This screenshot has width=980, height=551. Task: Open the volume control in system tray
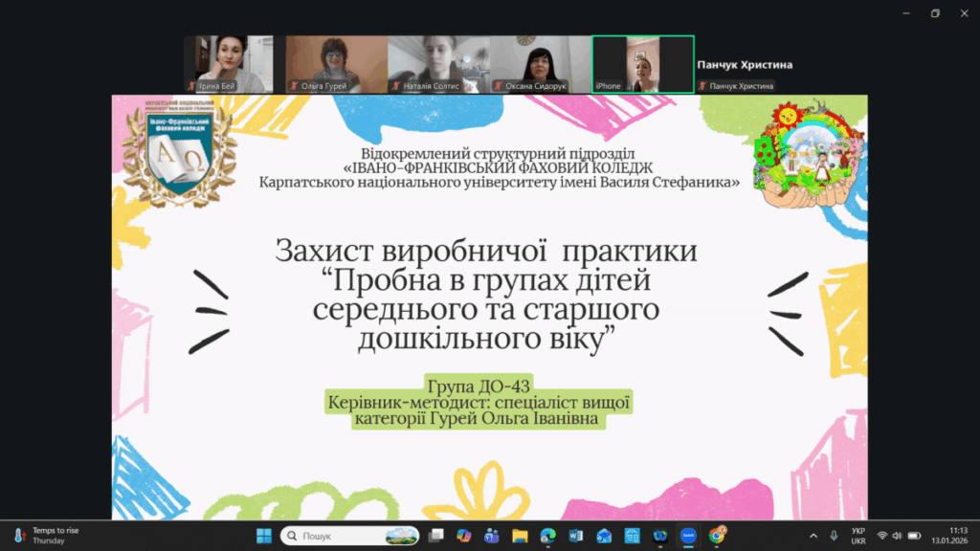click(898, 536)
